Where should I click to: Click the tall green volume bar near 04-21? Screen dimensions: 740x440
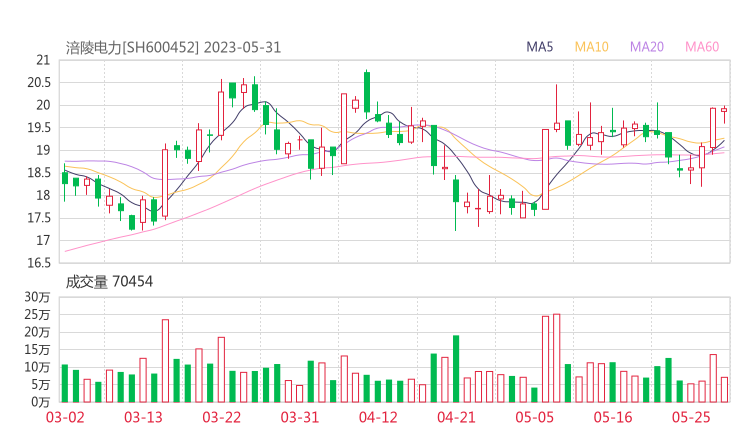(x=456, y=369)
